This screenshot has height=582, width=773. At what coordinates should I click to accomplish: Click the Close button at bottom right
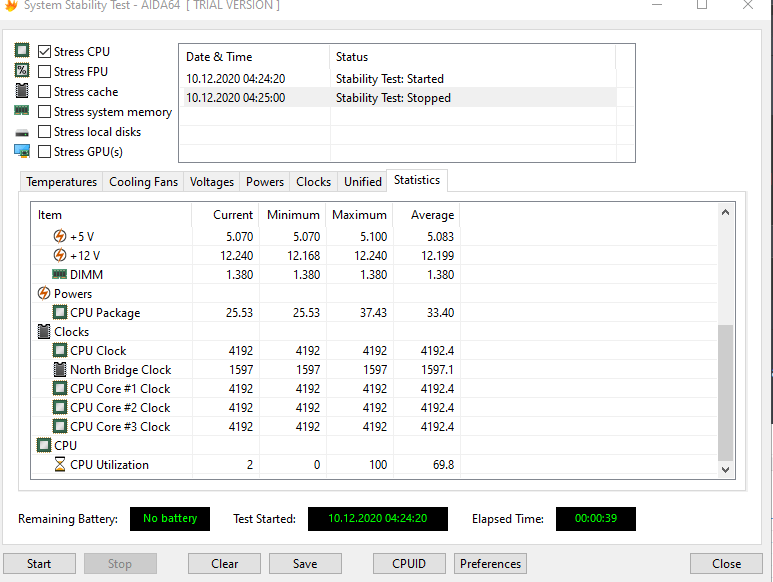coord(726,564)
